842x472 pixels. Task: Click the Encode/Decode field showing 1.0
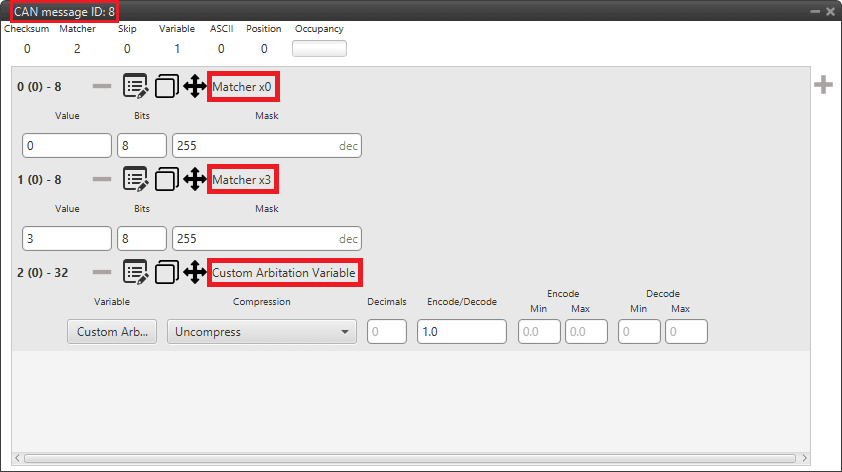462,332
